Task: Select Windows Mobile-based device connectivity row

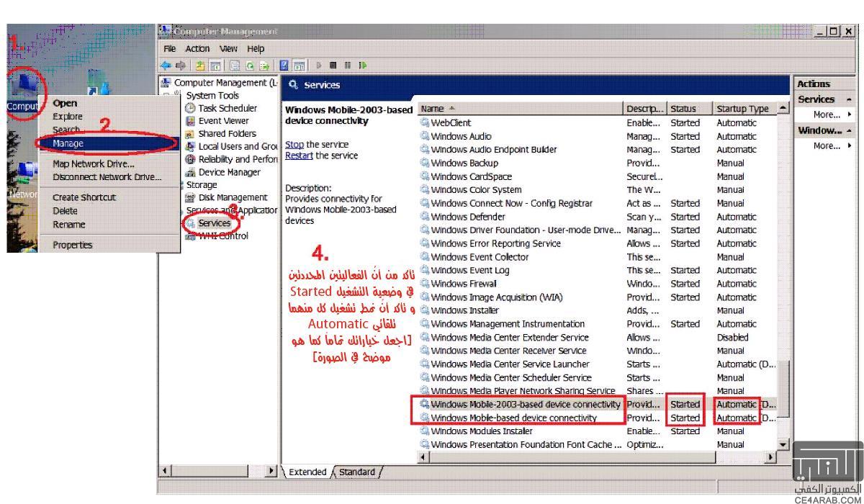Action: [x=598, y=418]
